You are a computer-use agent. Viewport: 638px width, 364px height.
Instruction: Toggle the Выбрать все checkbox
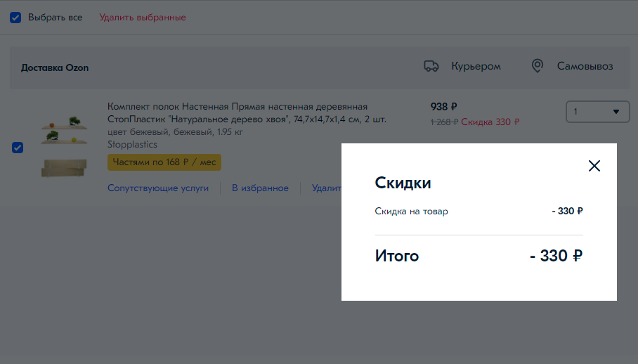tap(15, 17)
